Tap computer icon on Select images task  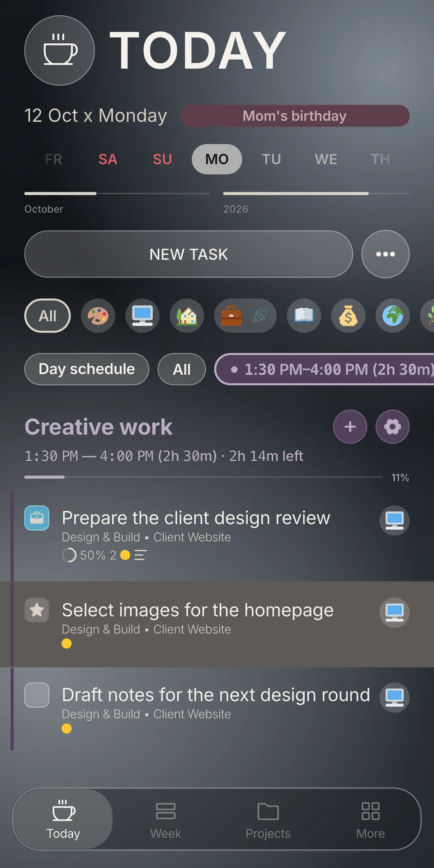tap(395, 613)
